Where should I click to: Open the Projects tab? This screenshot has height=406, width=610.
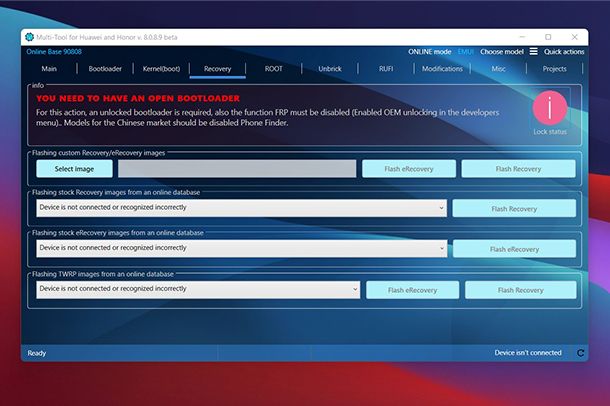[554, 69]
